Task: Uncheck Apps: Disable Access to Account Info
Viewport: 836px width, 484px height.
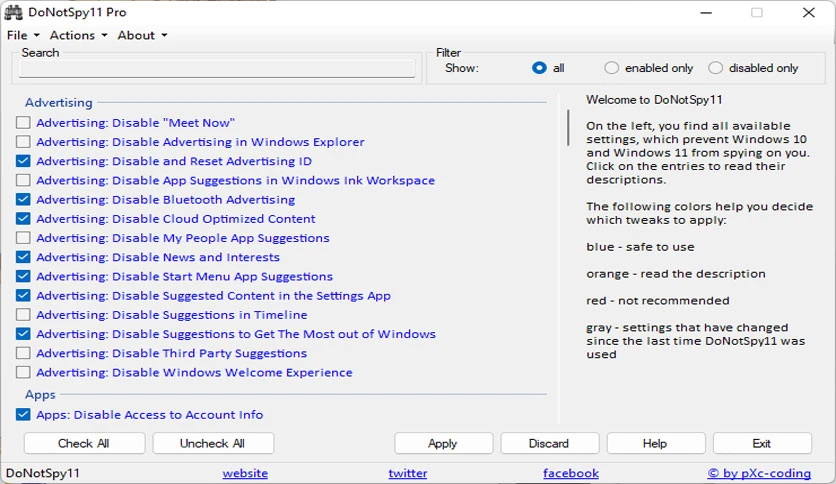Action: coord(23,415)
